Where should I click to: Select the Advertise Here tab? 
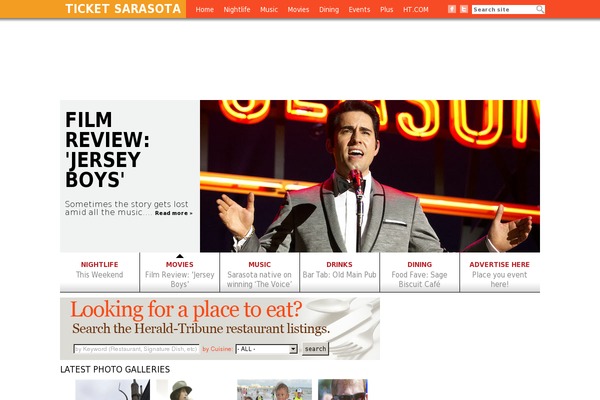point(500,272)
